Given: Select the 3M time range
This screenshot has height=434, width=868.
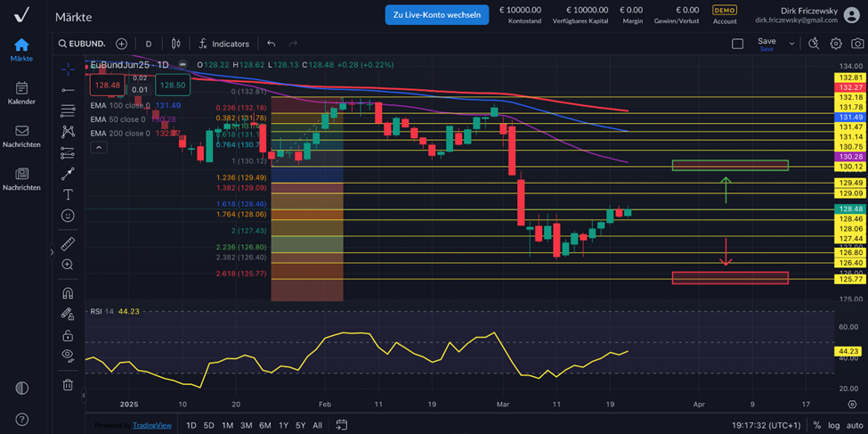Looking at the screenshot, I should point(246,426).
